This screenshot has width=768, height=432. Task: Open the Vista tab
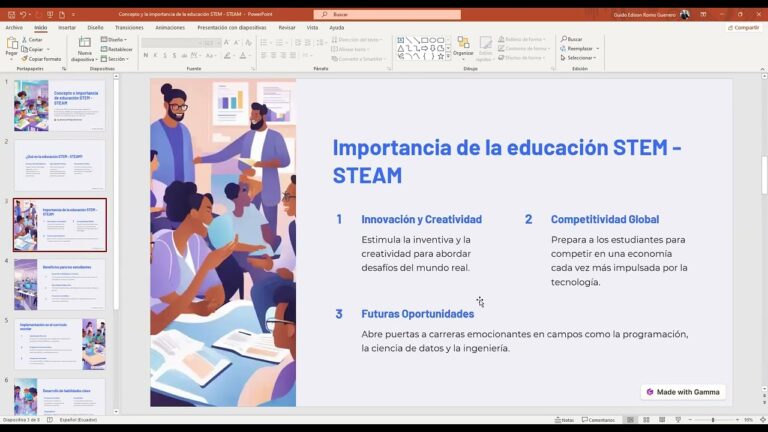coord(312,28)
